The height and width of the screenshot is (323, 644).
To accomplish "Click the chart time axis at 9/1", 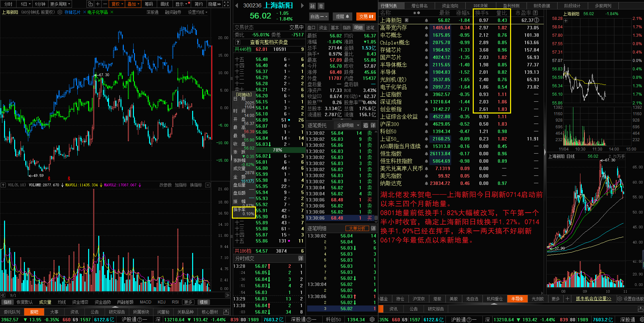I will coord(13,295).
